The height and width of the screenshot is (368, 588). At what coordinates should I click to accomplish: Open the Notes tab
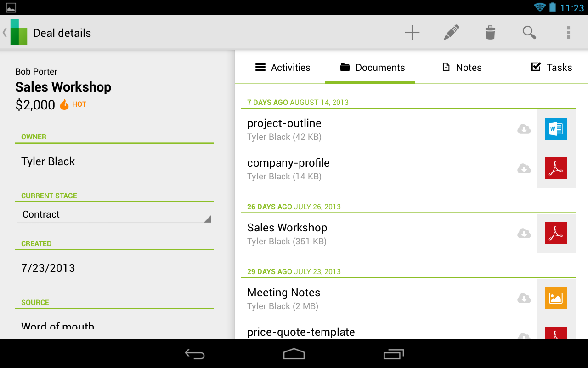pyautogui.click(x=462, y=67)
